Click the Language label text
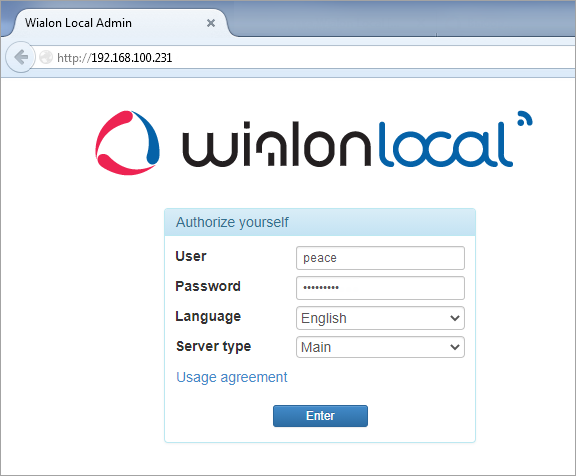This screenshot has height=476, width=576. pos(208,317)
